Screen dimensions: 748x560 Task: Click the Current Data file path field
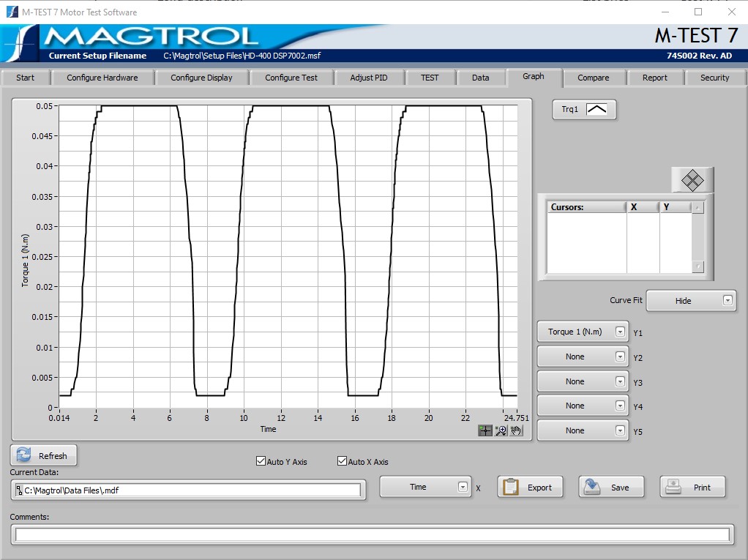coord(185,490)
